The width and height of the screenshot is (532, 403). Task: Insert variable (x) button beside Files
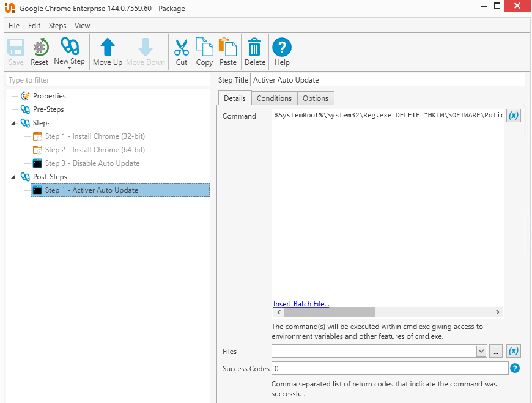click(x=513, y=351)
